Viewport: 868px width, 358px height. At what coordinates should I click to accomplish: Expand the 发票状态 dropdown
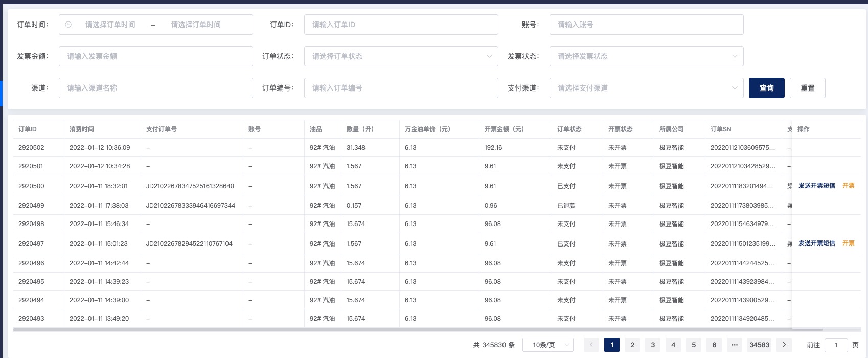(646, 56)
